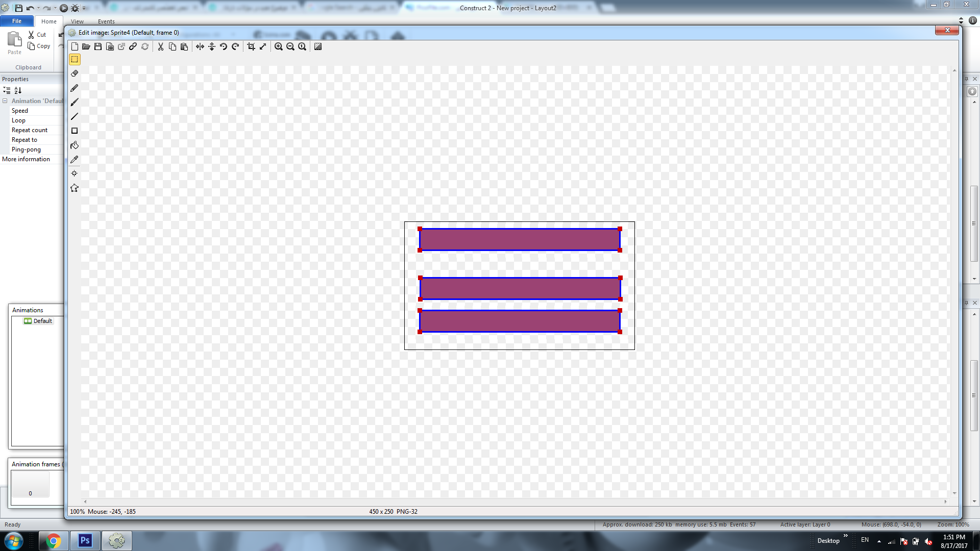Run layout with the play button
The height and width of the screenshot is (551, 980).
[x=64, y=8]
